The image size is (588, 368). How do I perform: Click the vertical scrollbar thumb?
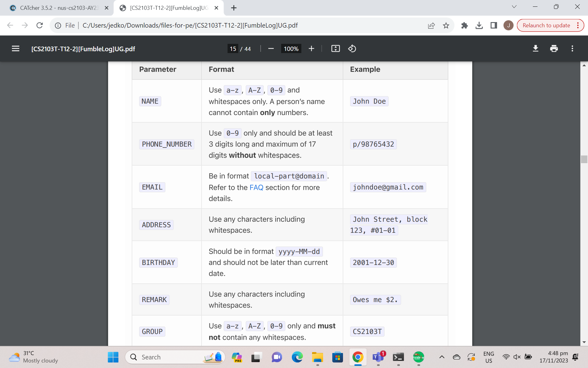[584, 159]
